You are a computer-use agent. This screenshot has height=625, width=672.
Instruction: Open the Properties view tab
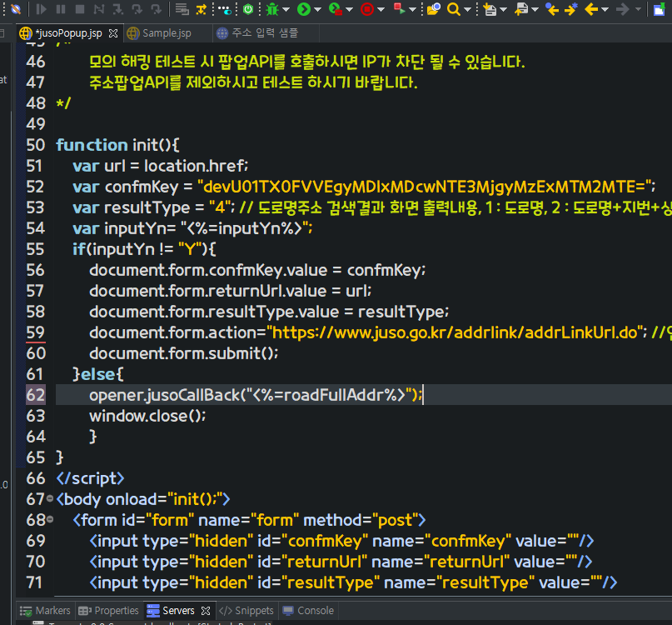point(109,610)
